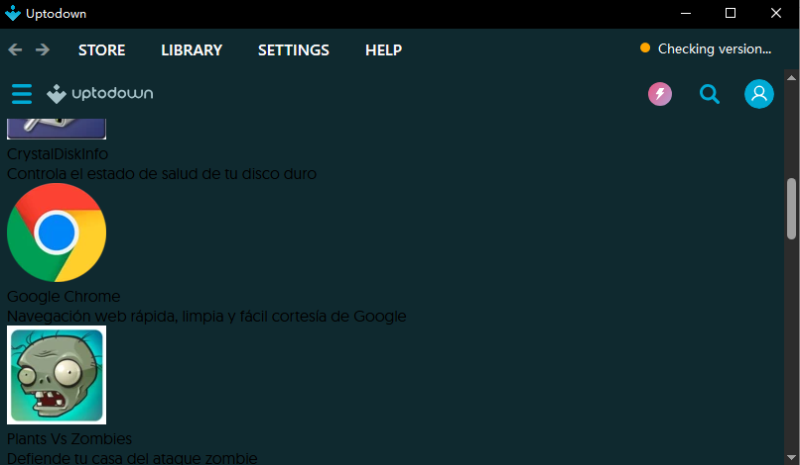Open search with the magnifier icon
Screen dimensions: 800x465
tap(709, 94)
